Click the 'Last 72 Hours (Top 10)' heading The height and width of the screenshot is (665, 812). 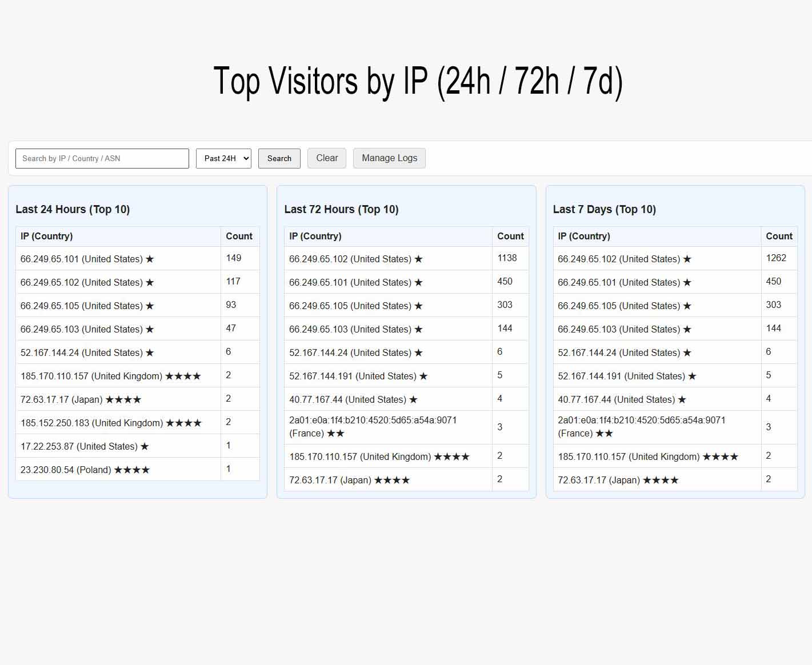[341, 209]
